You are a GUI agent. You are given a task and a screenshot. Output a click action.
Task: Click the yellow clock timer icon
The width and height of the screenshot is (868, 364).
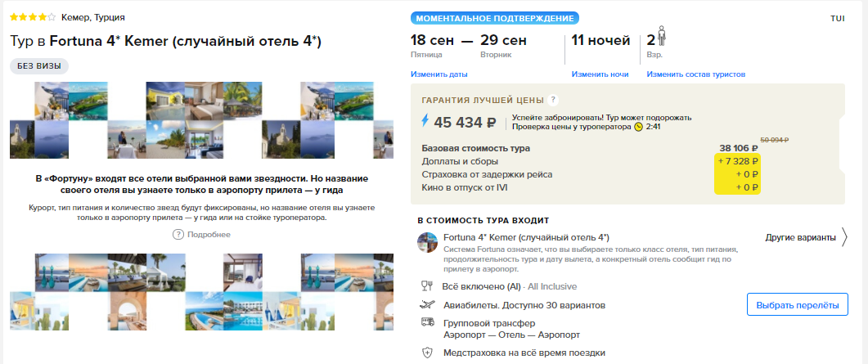click(x=639, y=127)
